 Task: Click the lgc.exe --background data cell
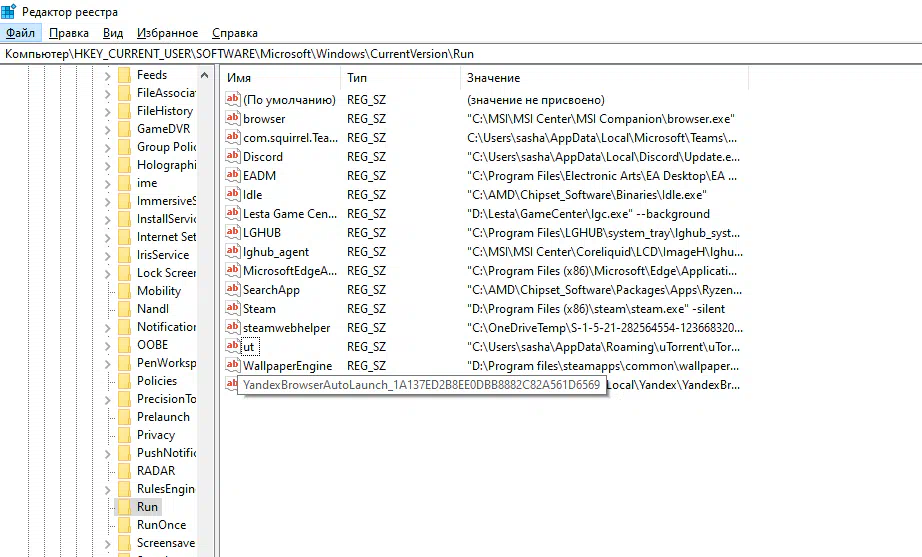[588, 214]
